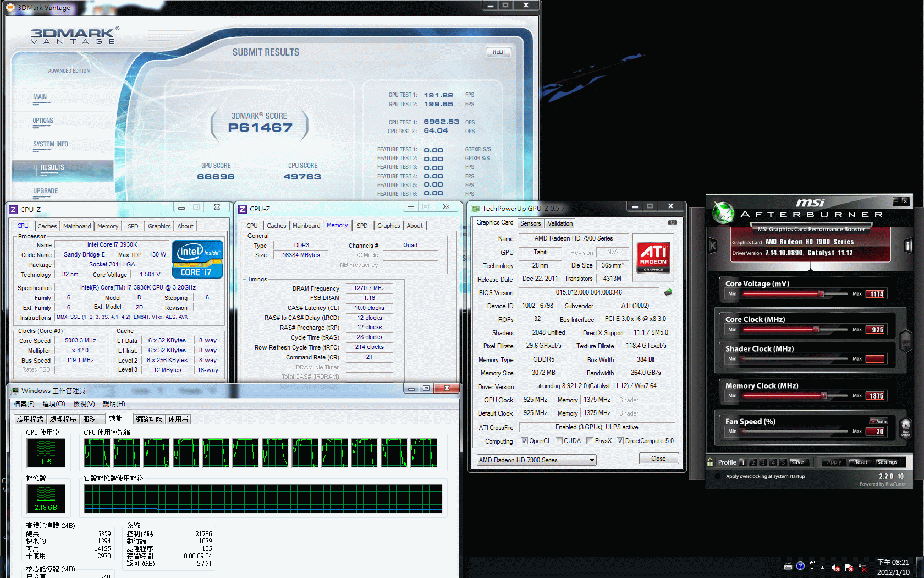924x578 pixels.
Task: Open the Action Center flag tray icon
Action: tap(849, 568)
